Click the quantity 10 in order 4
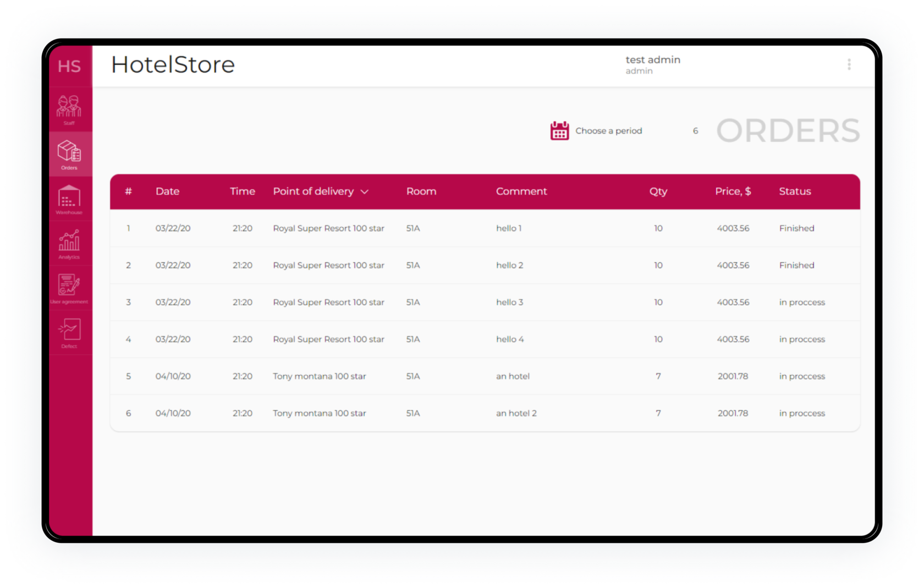This screenshot has height=588, width=924. tap(658, 339)
